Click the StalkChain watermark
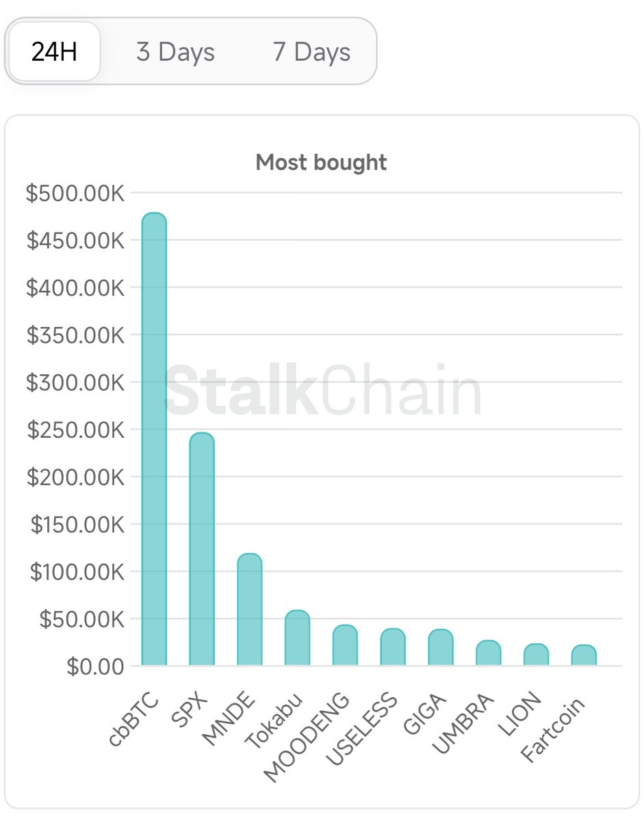644x821 pixels. [323, 391]
